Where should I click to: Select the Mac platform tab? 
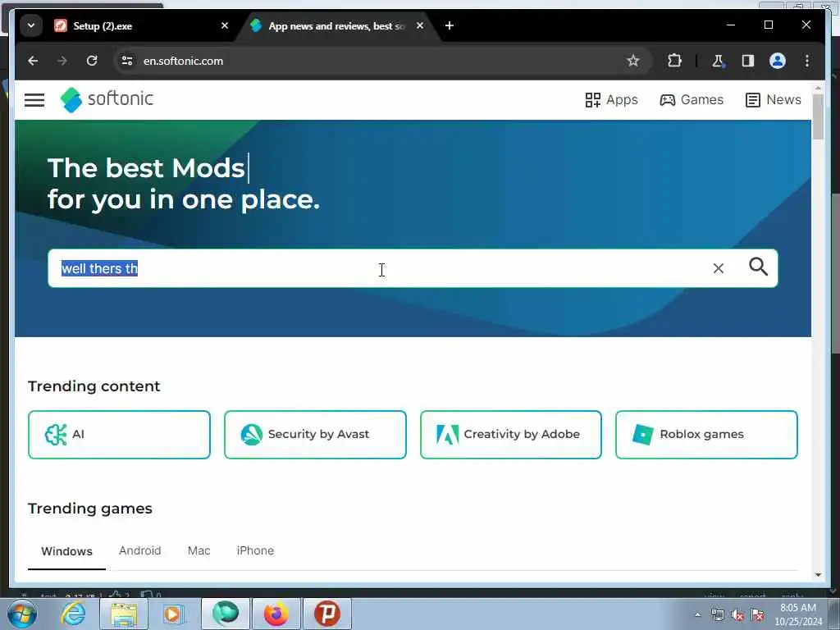199,550
